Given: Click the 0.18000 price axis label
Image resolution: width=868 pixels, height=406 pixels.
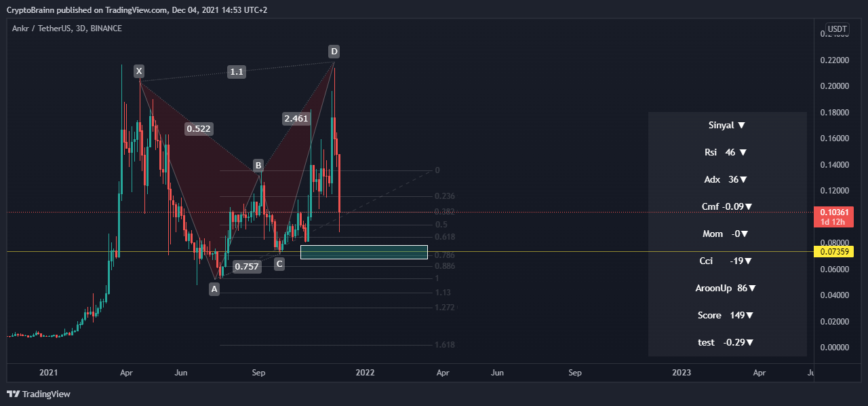Looking at the screenshot, I should [x=833, y=113].
